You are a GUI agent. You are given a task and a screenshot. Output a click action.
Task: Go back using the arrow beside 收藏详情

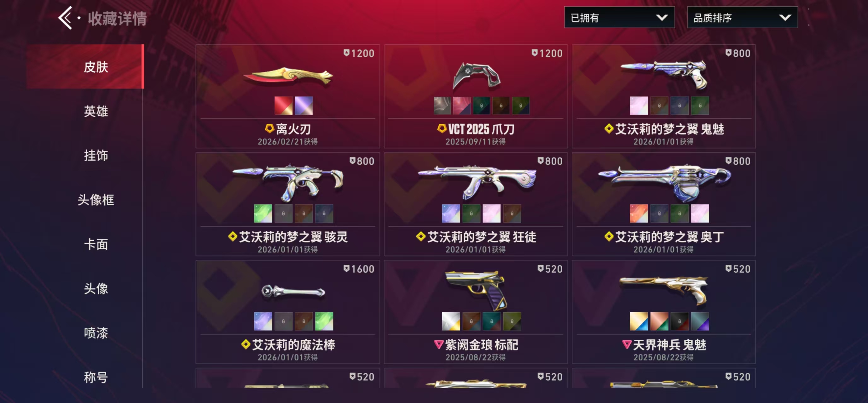[65, 18]
